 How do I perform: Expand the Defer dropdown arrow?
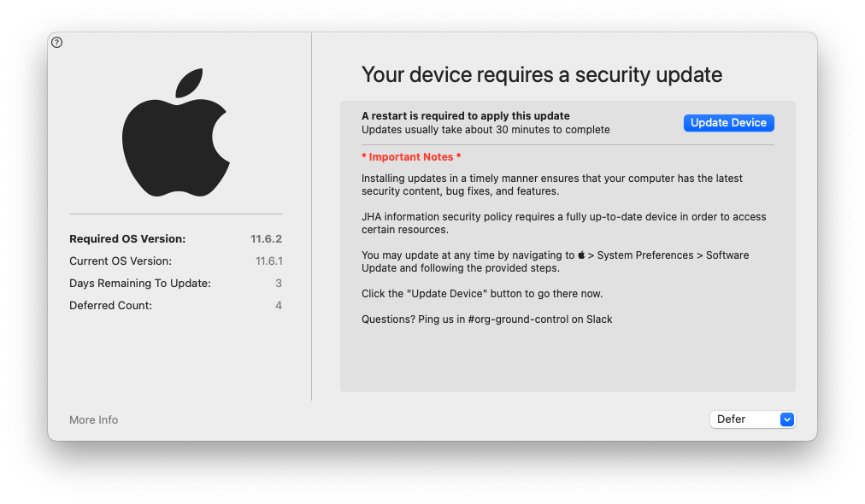click(x=787, y=419)
